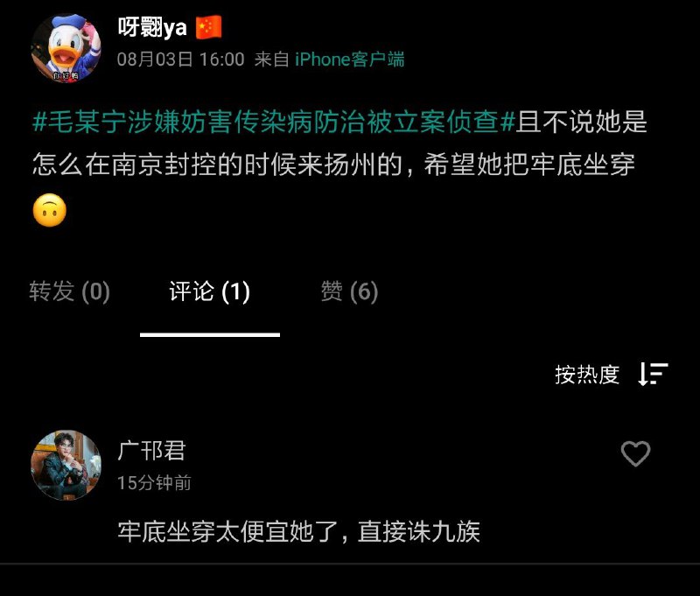Tap the 来自 label before iPhone客户端
Screen dimensions: 700x596
pos(271,60)
